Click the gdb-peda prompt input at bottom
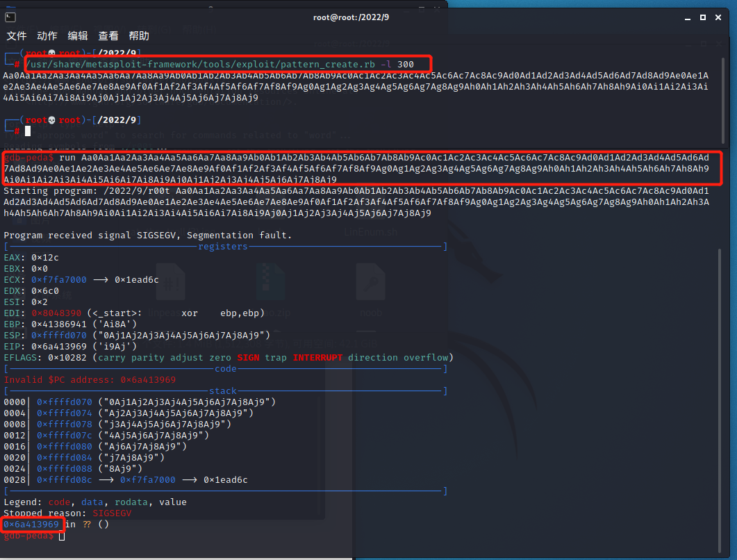 (x=62, y=536)
